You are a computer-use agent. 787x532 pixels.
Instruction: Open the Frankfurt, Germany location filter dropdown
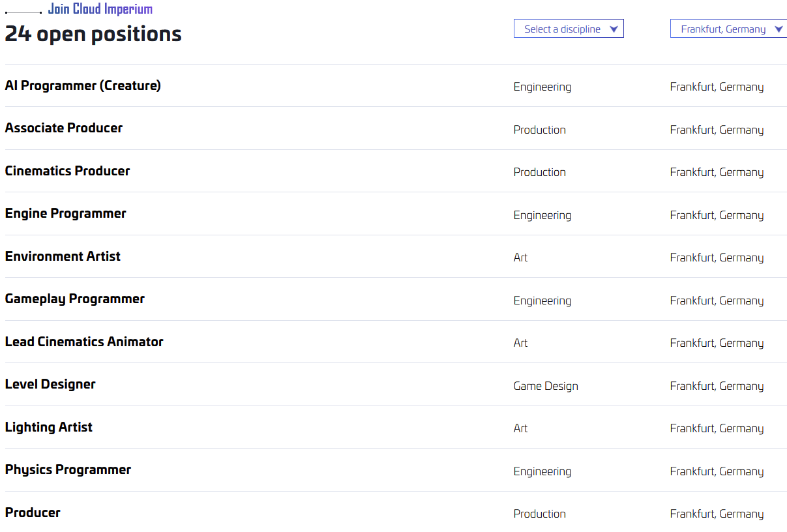tap(729, 29)
